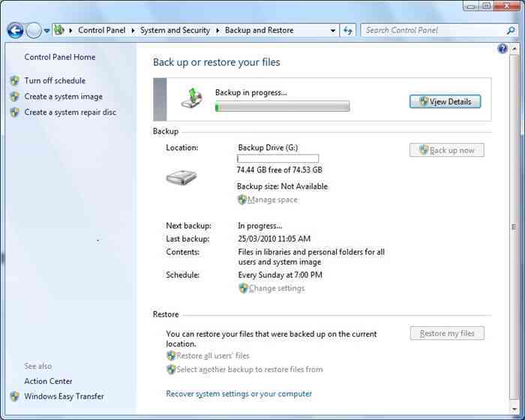This screenshot has width=525, height=420.
Task: Click Select another backup to restore files from
Action: [250, 370]
